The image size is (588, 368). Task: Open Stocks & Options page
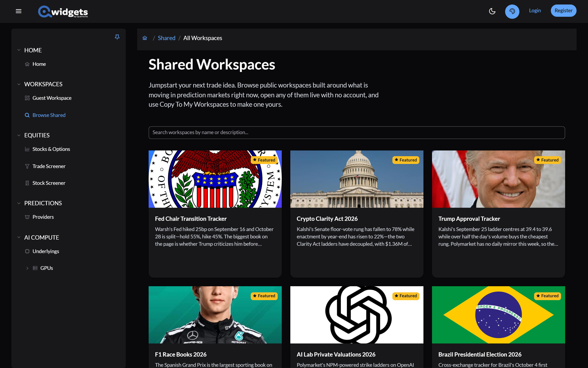51,149
